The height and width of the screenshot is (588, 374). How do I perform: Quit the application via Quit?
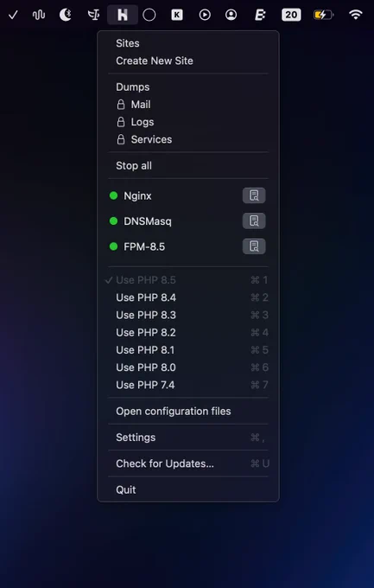click(x=188, y=489)
